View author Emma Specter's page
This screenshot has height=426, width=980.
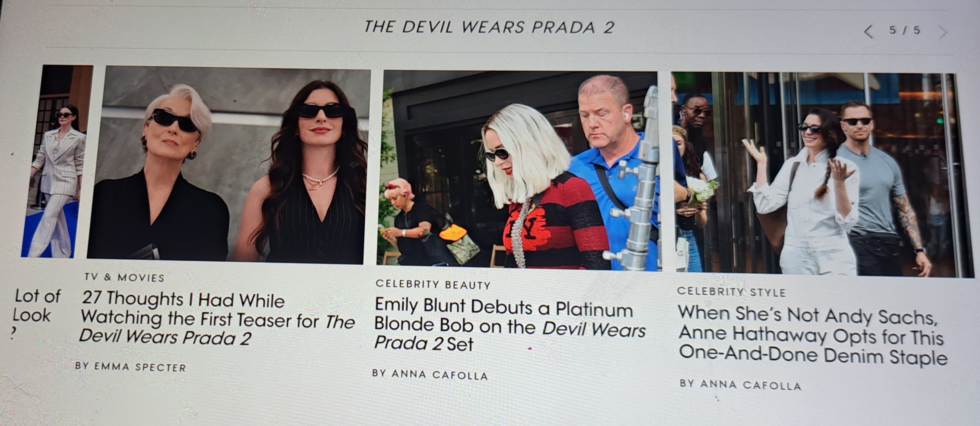click(130, 366)
